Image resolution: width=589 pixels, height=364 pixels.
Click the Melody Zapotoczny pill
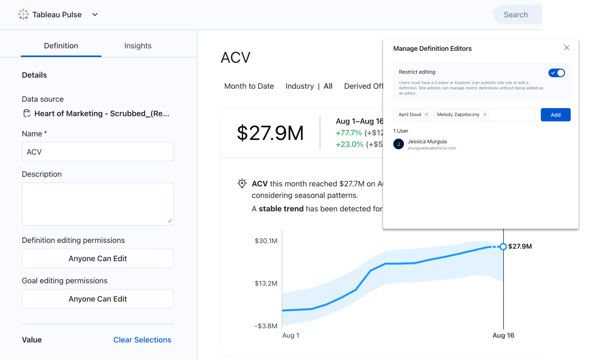459,115
